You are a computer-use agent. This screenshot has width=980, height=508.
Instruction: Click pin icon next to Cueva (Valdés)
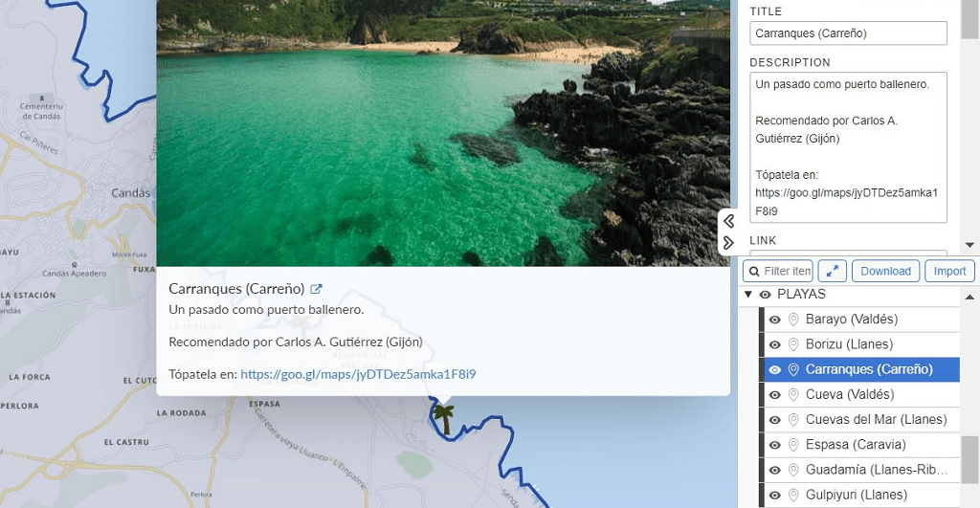(793, 395)
